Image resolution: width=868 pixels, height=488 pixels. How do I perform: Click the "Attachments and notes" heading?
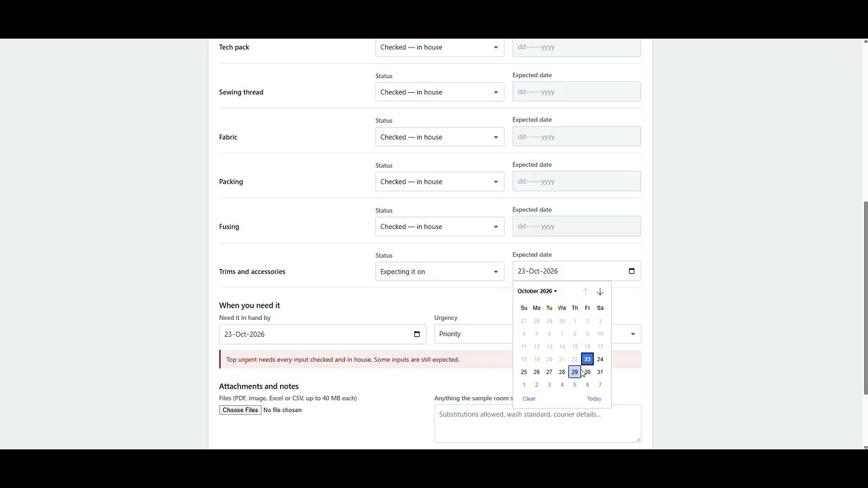[258, 386]
